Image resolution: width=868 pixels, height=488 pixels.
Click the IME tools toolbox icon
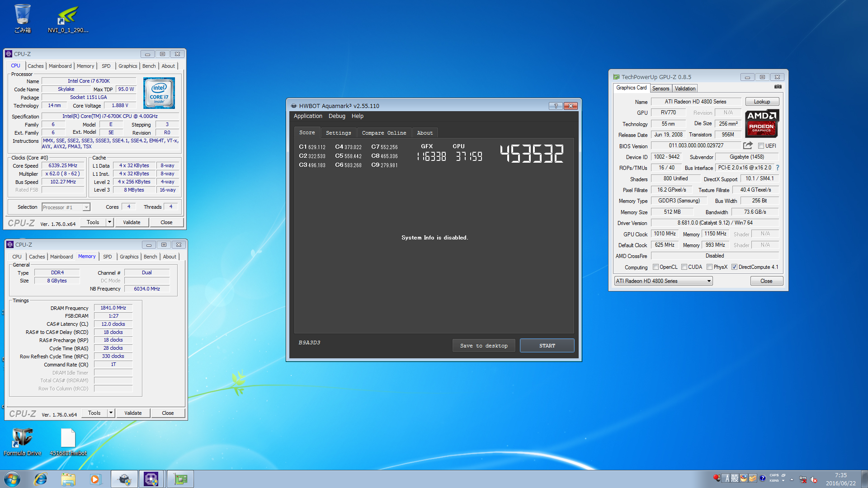pyautogui.click(x=753, y=478)
